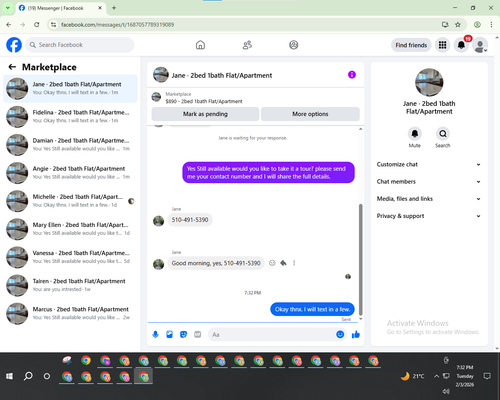Click Find friends button
This screenshot has width=500, height=400.
pos(411,45)
